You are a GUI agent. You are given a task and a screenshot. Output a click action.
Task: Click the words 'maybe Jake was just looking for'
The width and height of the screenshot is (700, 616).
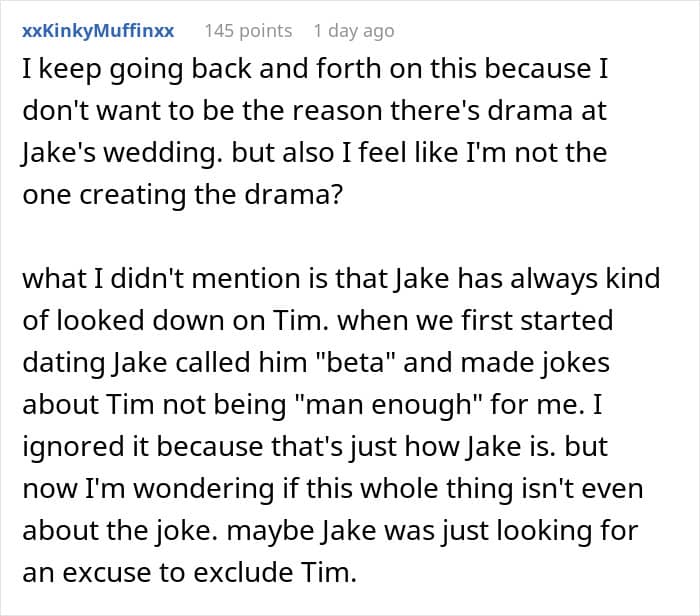[432, 531]
